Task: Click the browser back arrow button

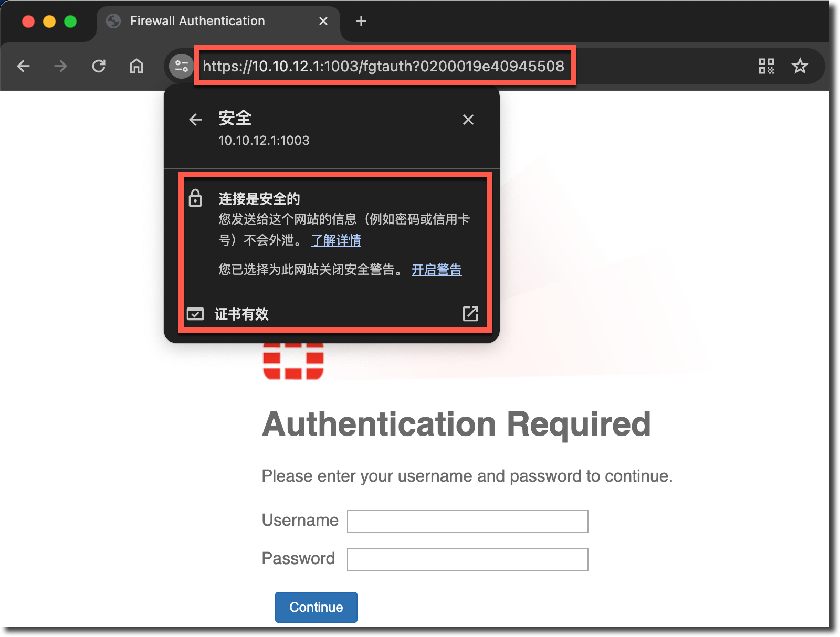Action: coord(23,66)
